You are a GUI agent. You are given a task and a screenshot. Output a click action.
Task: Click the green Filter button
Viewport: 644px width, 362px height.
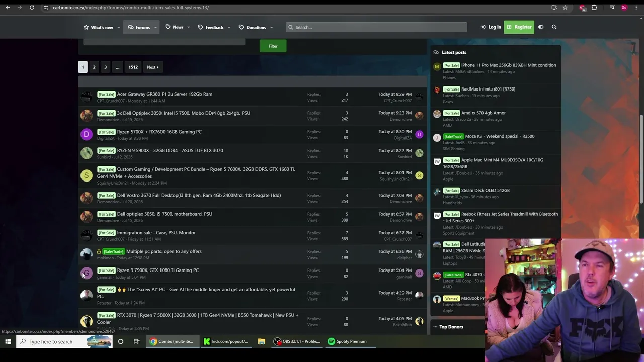click(273, 46)
